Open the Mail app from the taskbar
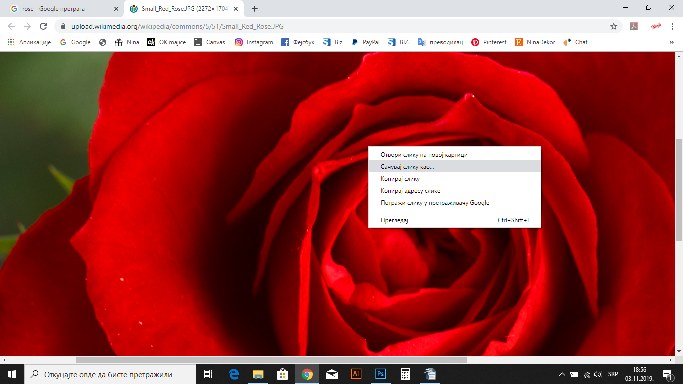The width and height of the screenshot is (683, 384). 331,374
